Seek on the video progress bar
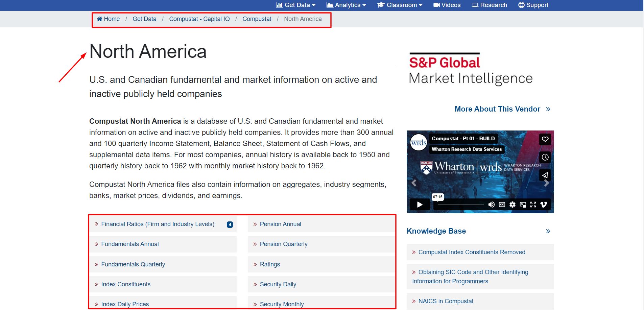 click(x=461, y=205)
